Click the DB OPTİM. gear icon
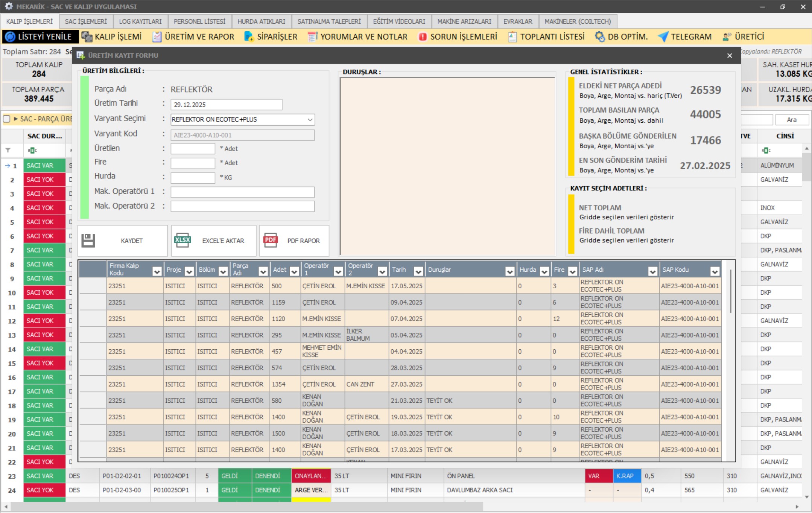The width and height of the screenshot is (812, 513). point(600,37)
